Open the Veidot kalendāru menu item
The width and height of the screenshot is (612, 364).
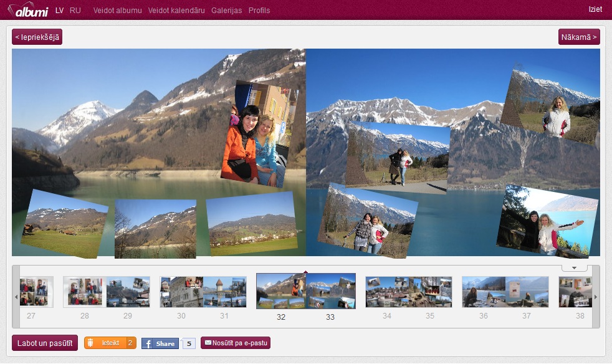176,11
